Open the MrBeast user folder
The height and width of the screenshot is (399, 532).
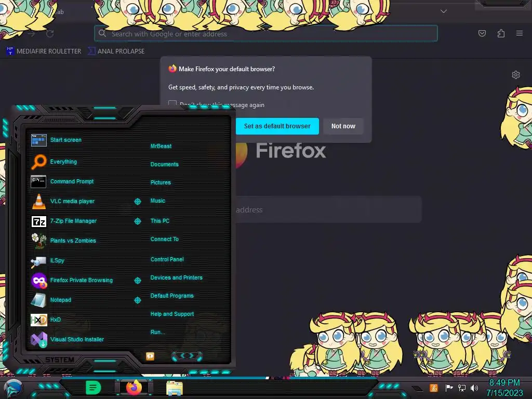point(161,146)
